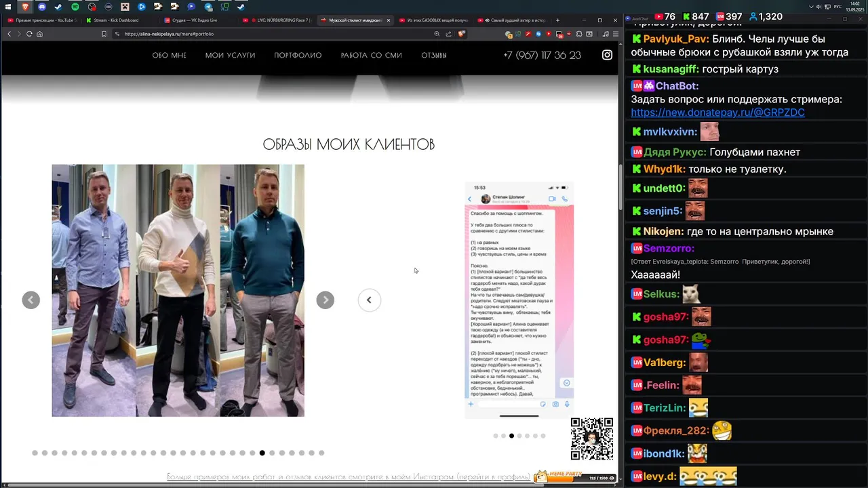Go to the browser home page
The height and width of the screenshot is (488, 868).
39,34
